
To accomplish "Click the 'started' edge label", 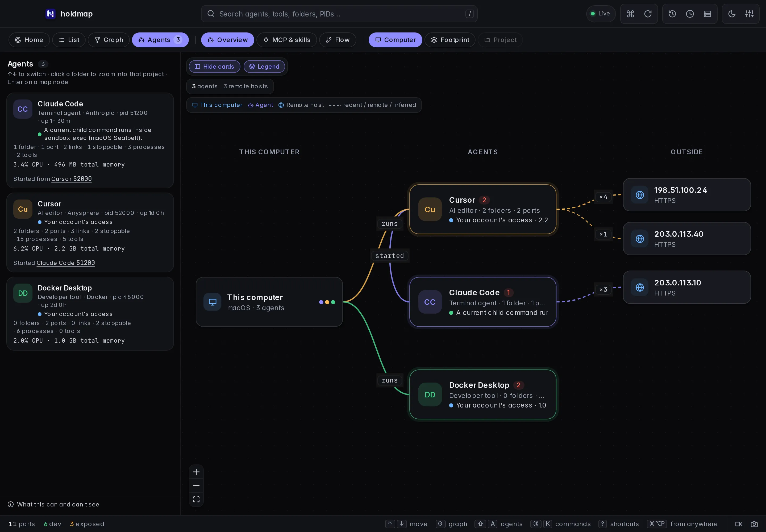I will pyautogui.click(x=390, y=256).
